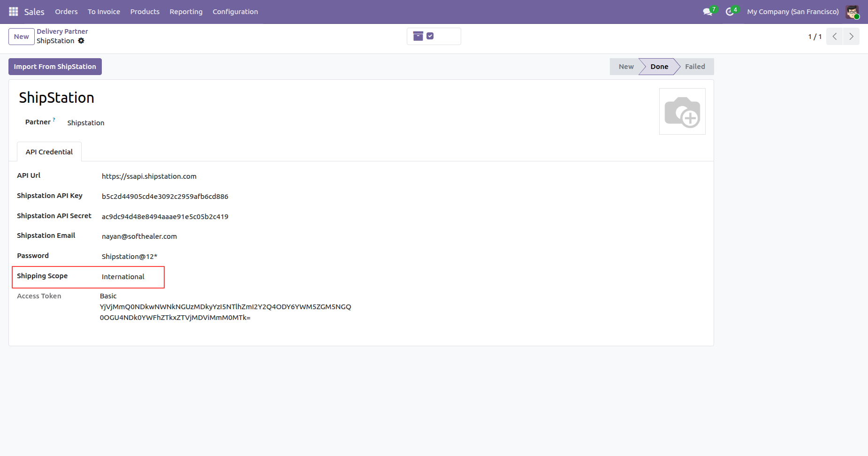Viewport: 868px width, 456px height.
Task: Click the gear actions icon beside ShipStation
Action: 81,41
